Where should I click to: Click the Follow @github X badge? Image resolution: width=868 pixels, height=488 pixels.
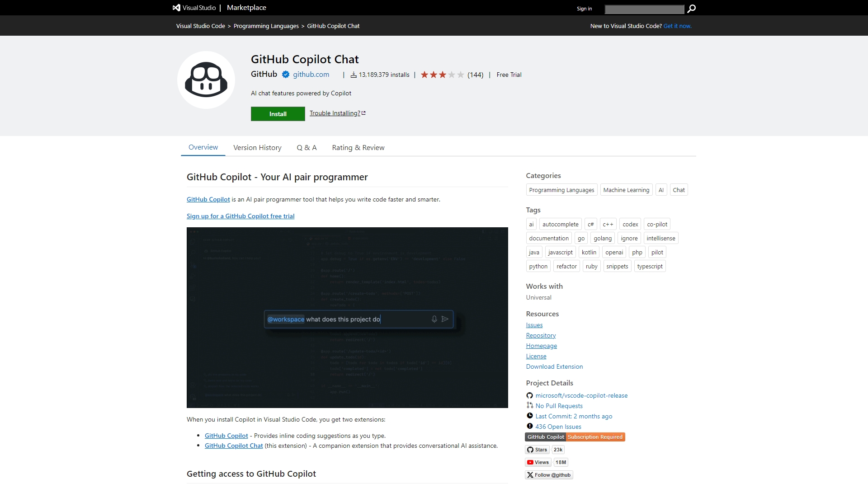tap(549, 475)
